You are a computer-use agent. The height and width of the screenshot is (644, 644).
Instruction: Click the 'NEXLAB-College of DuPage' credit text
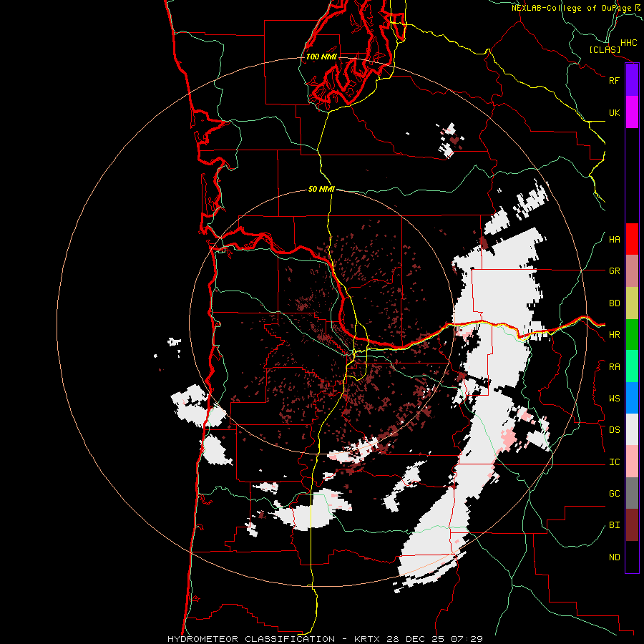(x=572, y=8)
